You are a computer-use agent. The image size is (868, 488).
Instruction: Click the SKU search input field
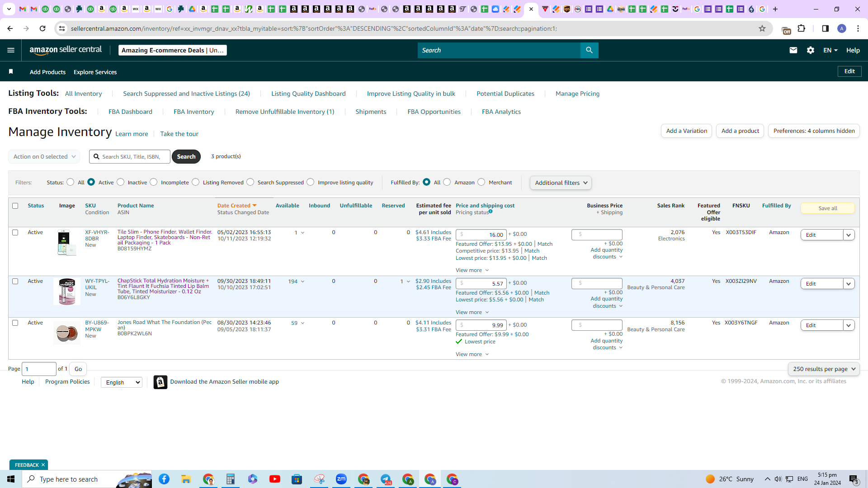(130, 157)
